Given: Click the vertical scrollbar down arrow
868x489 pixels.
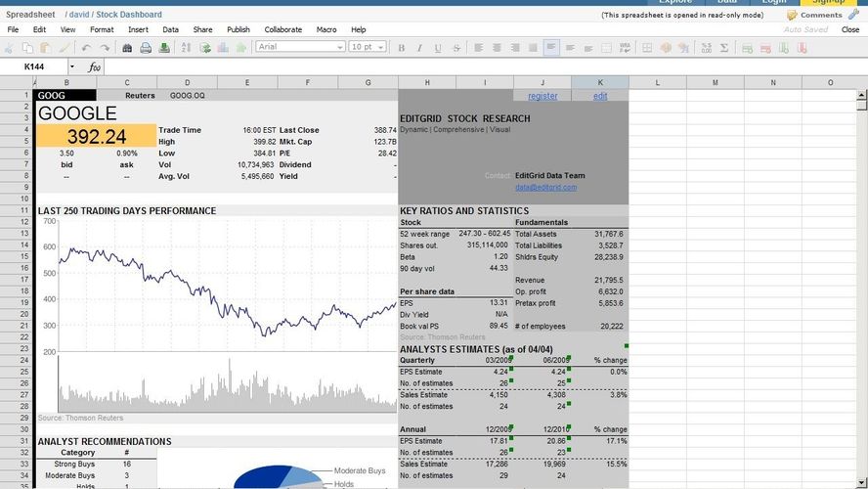Looking at the screenshot, I should tap(861, 483).
